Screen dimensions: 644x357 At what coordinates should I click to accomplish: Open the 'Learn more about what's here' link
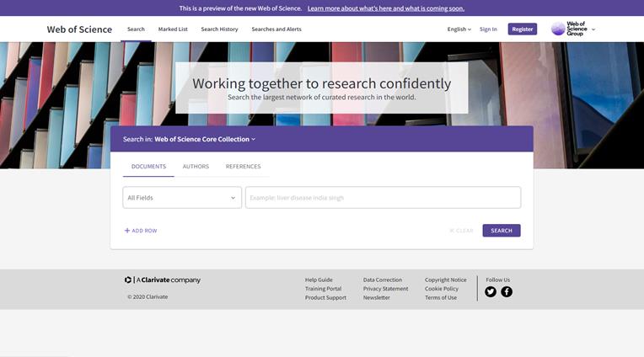coord(386,8)
